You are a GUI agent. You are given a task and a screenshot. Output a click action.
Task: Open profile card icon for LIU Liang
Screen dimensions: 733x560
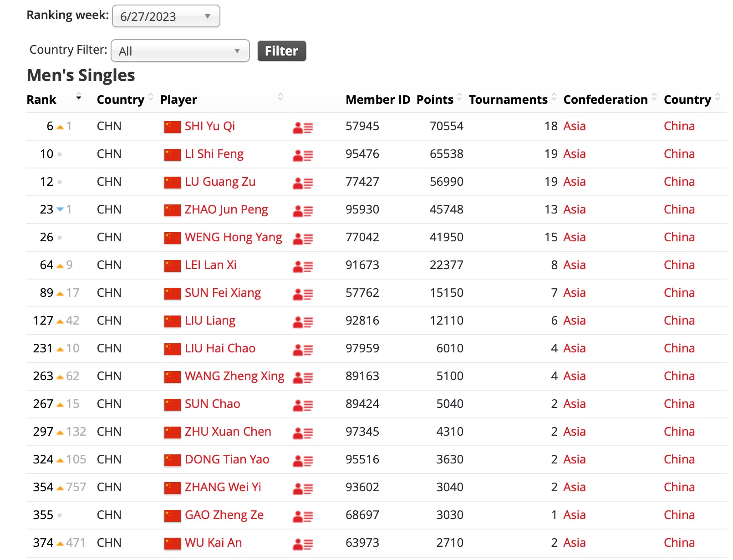[x=303, y=322]
